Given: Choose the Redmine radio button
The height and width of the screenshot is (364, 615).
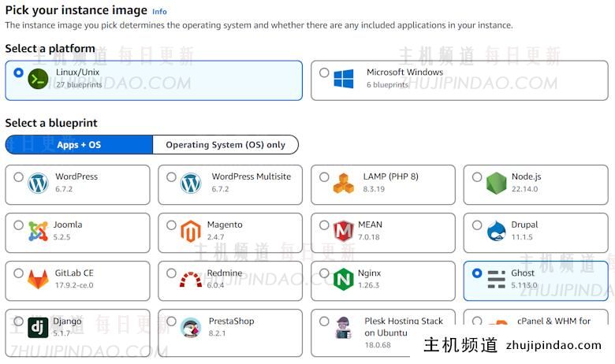Looking at the screenshot, I should pyautogui.click(x=171, y=273).
